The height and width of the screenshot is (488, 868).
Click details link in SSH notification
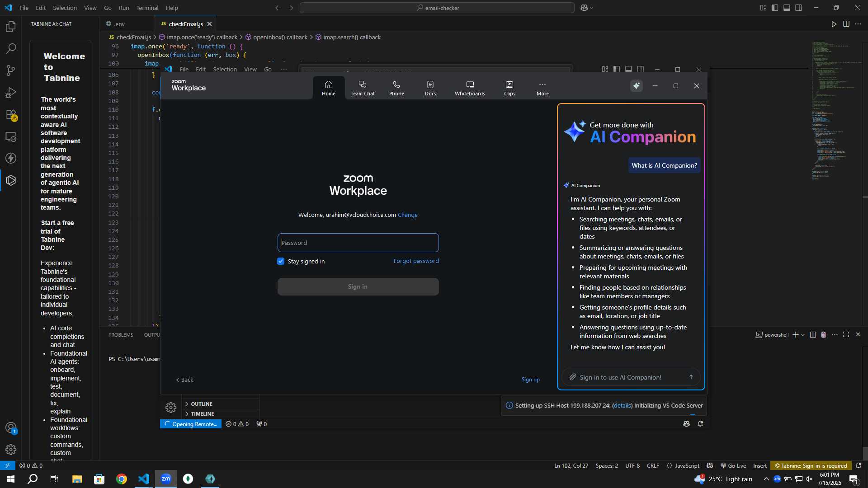[x=622, y=405]
